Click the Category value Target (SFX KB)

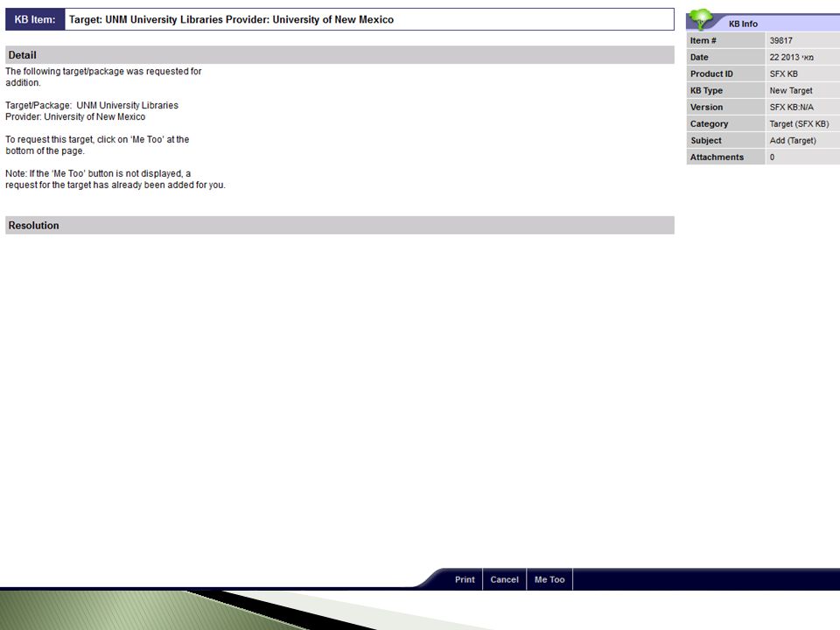coord(799,123)
